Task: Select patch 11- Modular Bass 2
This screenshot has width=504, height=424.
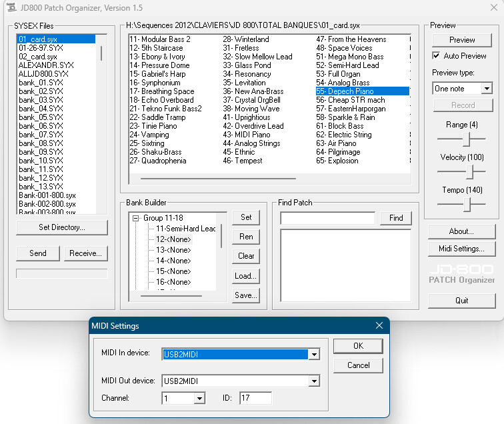Action: 160,39
